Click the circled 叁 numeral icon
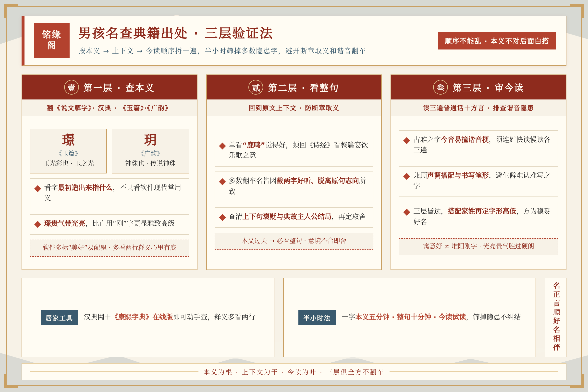The image size is (588, 392). pyautogui.click(x=440, y=87)
